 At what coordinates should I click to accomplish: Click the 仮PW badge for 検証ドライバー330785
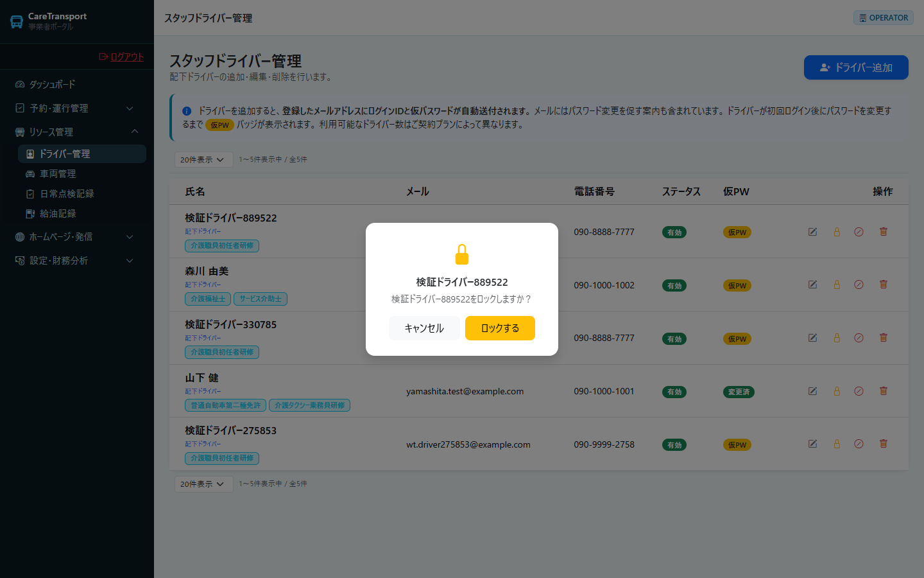(737, 339)
